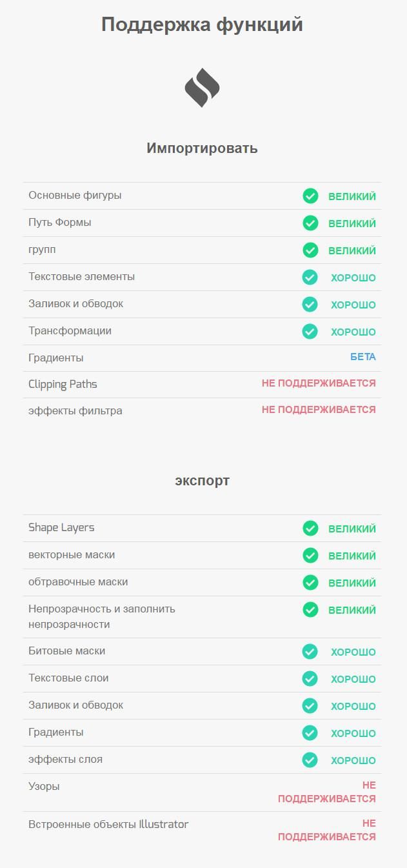This screenshot has height=868, width=407.
Task: Click the checkmark icon beside Трансформации
Action: (x=310, y=331)
